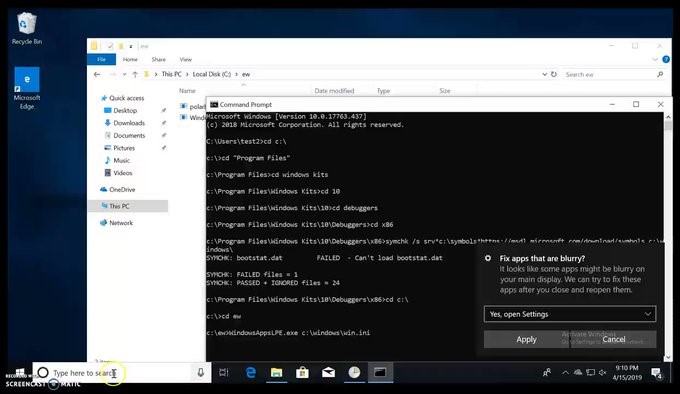Switch to Command Prompt taskbar icon
The width and height of the screenshot is (680, 394).
pos(380,372)
